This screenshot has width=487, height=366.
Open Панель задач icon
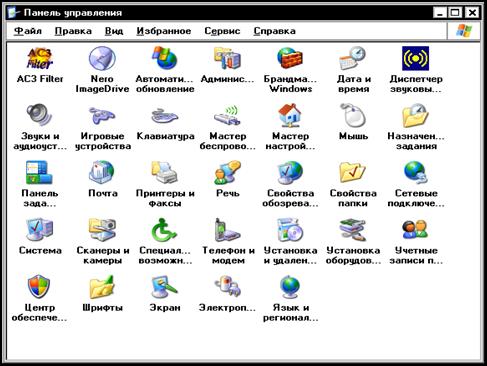pos(39,173)
